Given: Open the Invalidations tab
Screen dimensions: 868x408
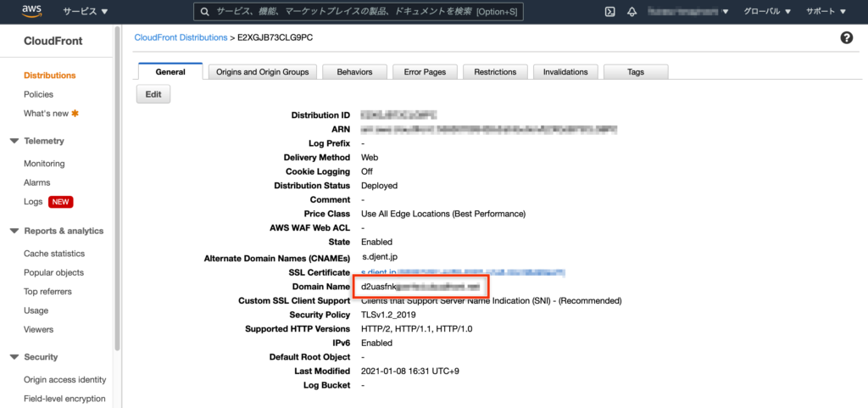Looking at the screenshot, I should pyautogui.click(x=565, y=72).
